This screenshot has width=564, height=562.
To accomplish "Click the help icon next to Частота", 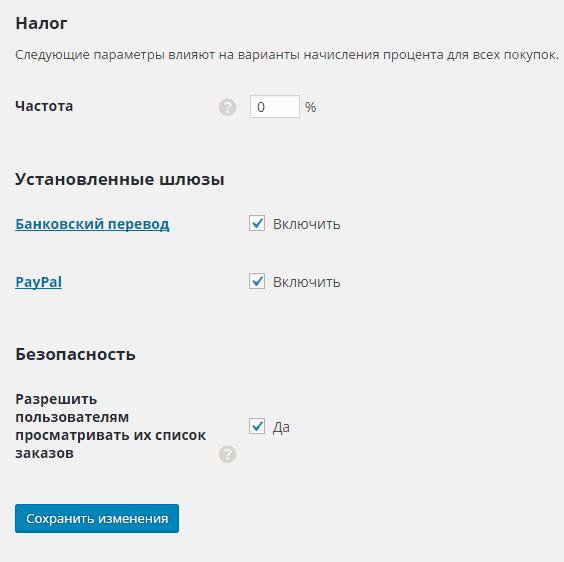I will [x=227, y=107].
